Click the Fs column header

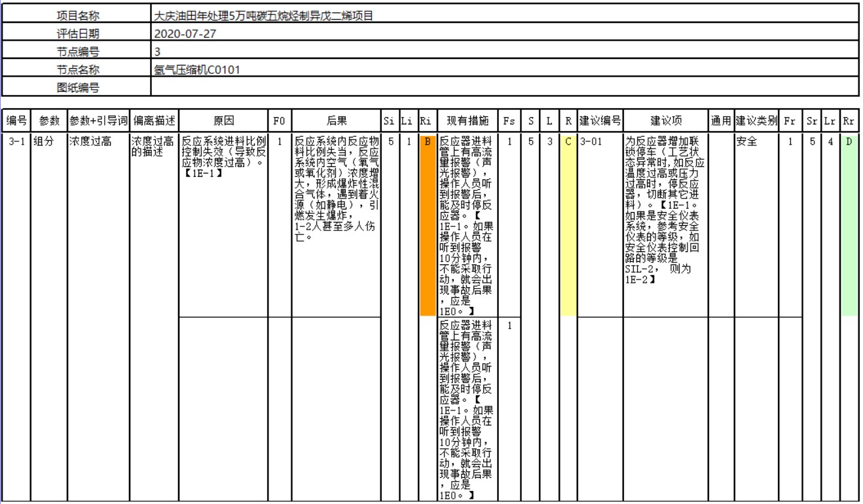[509, 121]
